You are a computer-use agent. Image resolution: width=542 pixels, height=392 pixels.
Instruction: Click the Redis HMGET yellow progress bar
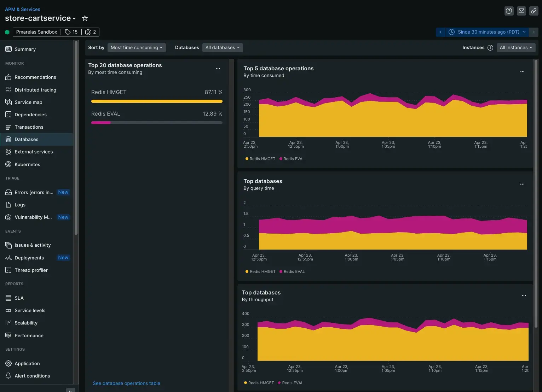pyautogui.click(x=157, y=101)
